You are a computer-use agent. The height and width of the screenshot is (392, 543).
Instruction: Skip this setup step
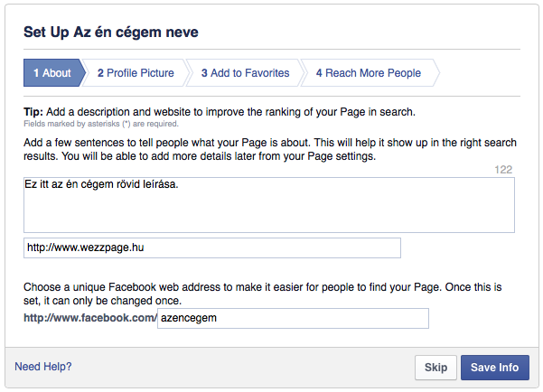tap(435, 367)
